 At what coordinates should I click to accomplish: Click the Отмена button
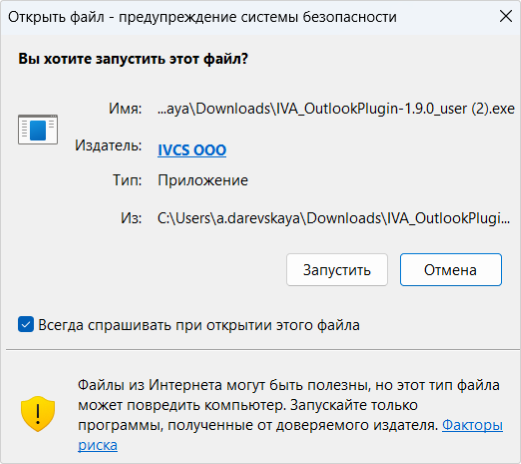tap(451, 270)
